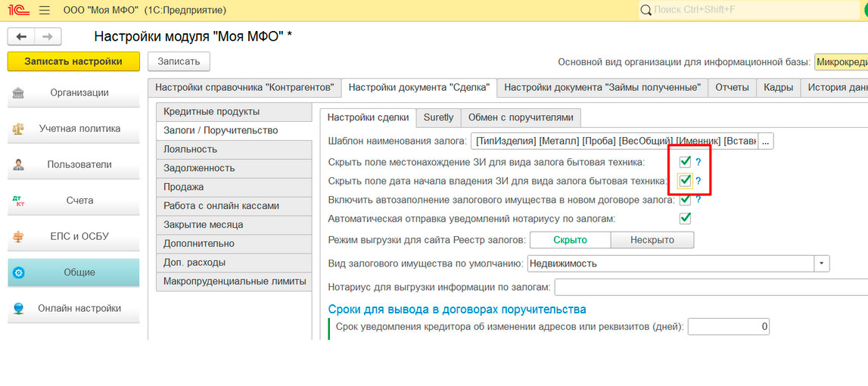Select Закрытие месяца in side list
The width and height of the screenshot is (868, 386).
[234, 225]
